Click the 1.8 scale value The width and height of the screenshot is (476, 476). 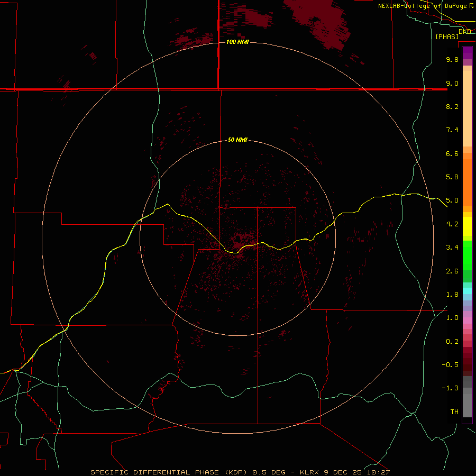[452, 295]
